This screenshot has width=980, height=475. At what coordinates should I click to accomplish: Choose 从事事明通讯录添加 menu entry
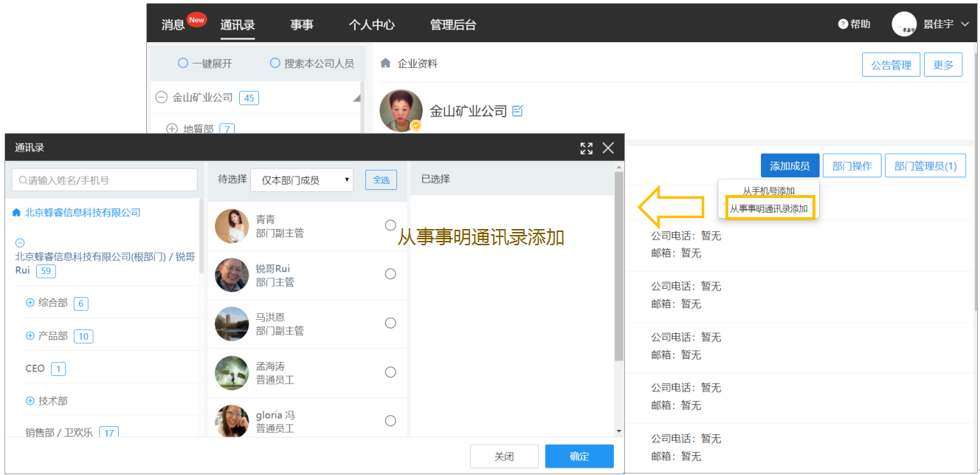point(769,208)
